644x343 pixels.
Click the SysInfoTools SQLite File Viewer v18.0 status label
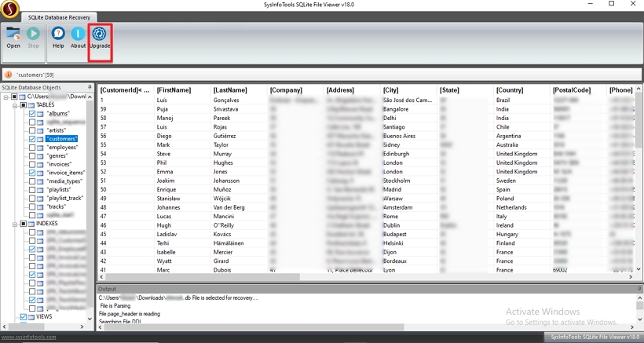(595, 337)
